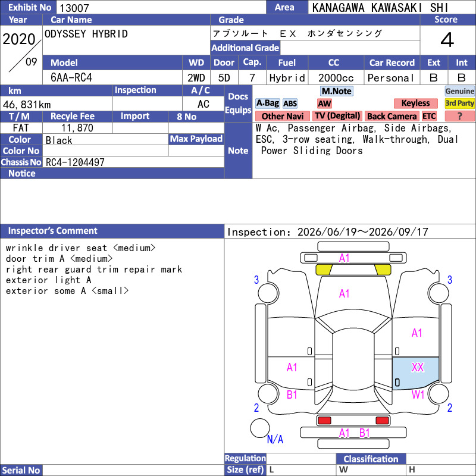Click the N/A spare tire circle

click(x=260, y=428)
